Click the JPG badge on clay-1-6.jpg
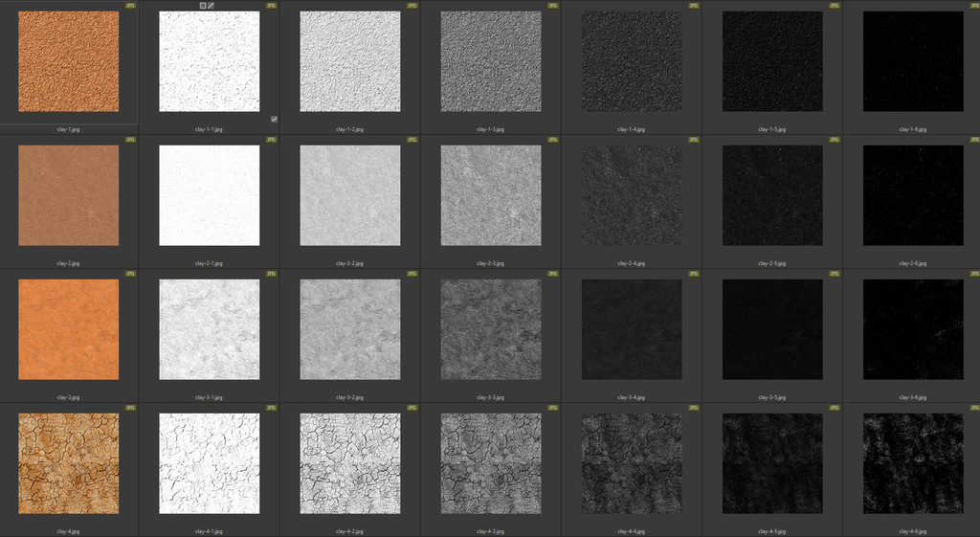Image resolution: width=980 pixels, height=537 pixels. point(973,6)
